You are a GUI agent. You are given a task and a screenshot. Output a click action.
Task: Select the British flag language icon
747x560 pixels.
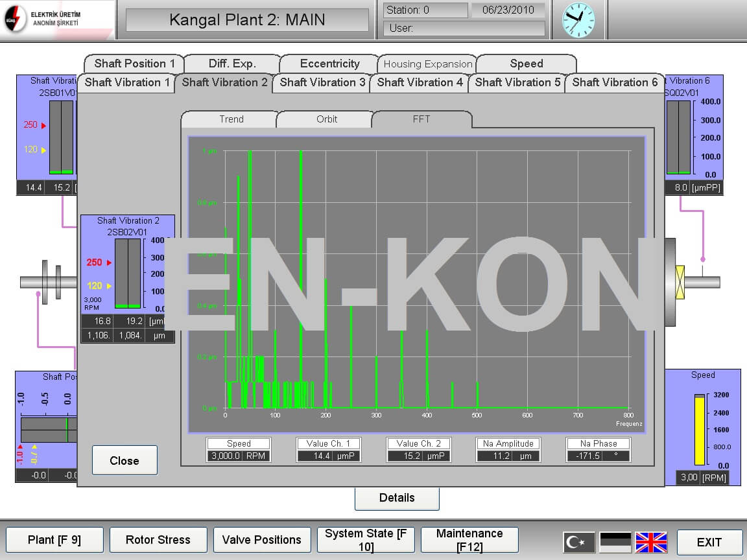pos(651,542)
